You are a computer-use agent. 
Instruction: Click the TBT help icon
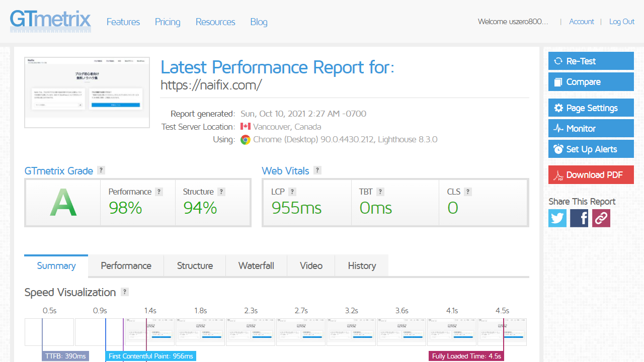coord(380,192)
